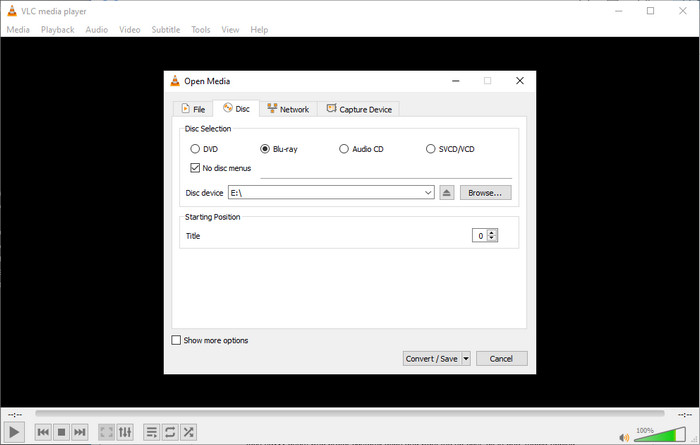The width and height of the screenshot is (700, 445).
Task: Close the Open Media dialog
Action: 520,81
